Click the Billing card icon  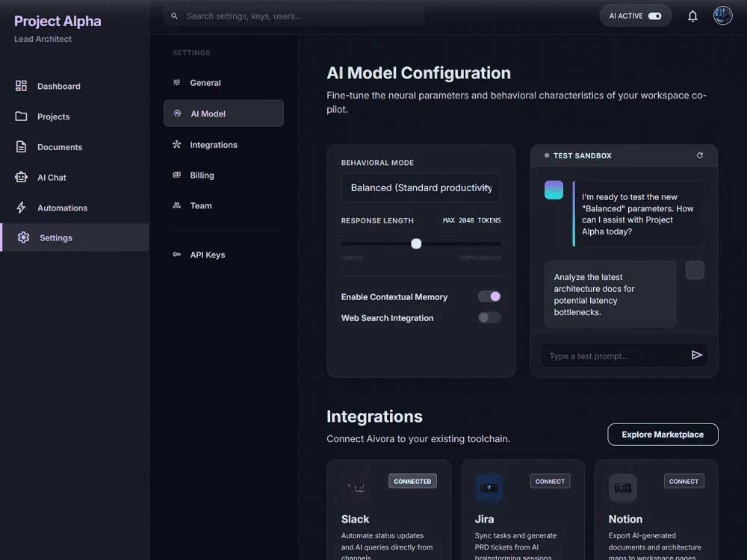pos(177,175)
